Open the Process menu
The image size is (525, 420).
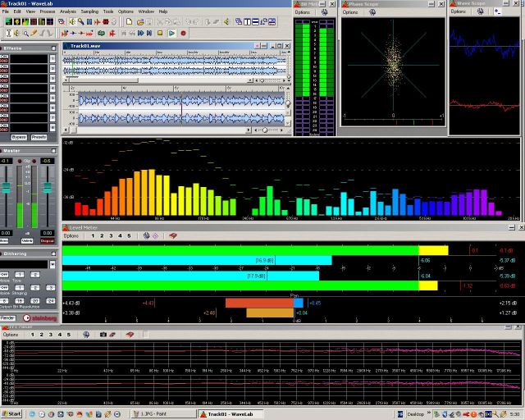tap(48, 11)
